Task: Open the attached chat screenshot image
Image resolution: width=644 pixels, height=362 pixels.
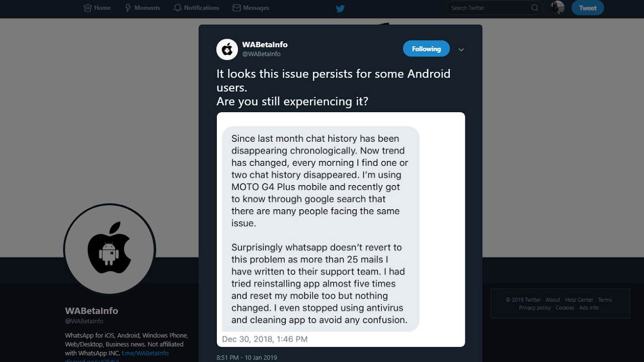Action: [x=341, y=229]
